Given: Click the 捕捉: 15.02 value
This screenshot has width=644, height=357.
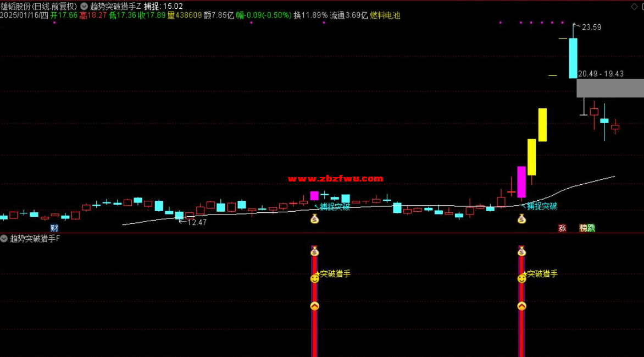Looking at the screenshot, I should point(163,6).
